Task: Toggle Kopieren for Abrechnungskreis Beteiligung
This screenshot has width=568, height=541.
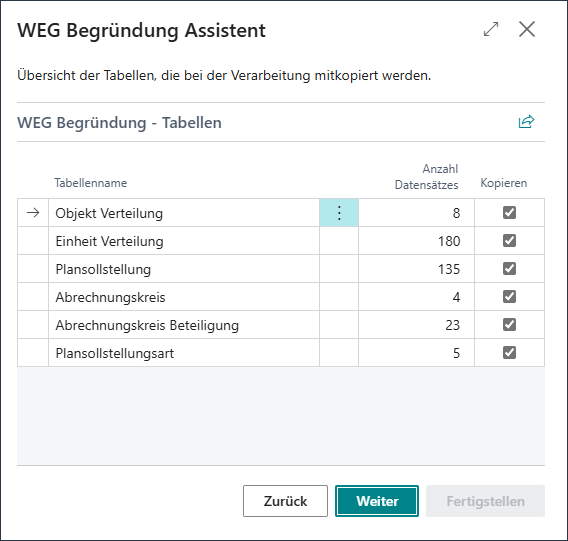Action: coord(509,324)
